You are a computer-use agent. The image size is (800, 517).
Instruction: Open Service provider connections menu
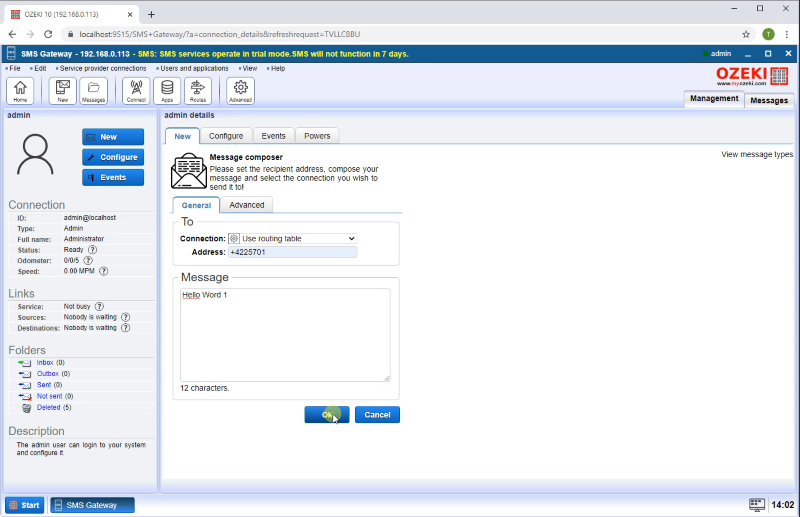103,68
